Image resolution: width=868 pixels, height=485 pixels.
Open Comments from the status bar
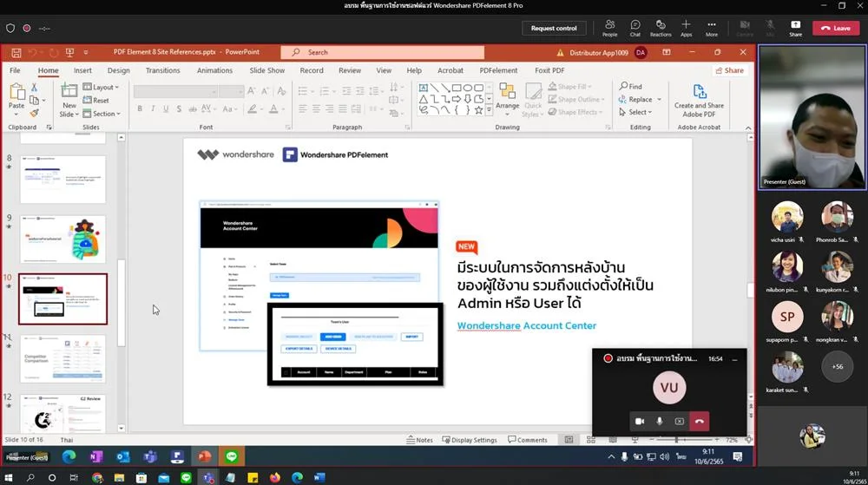[x=528, y=440]
